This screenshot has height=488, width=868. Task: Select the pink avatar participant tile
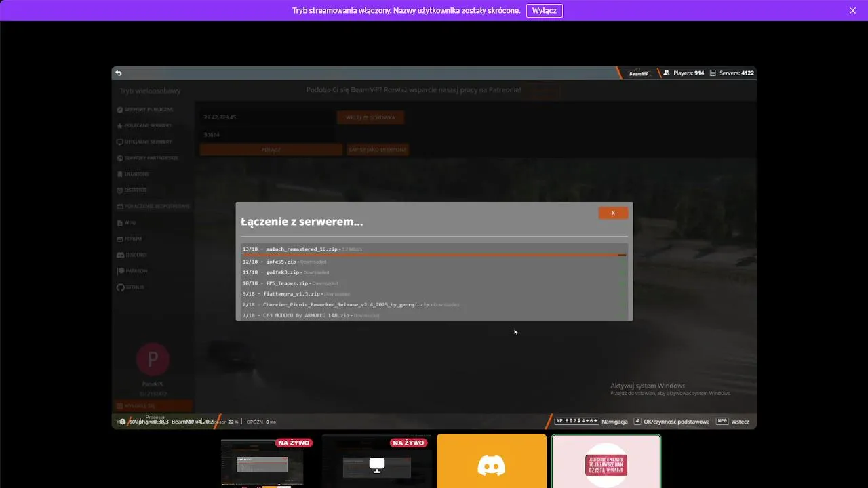pos(606,462)
